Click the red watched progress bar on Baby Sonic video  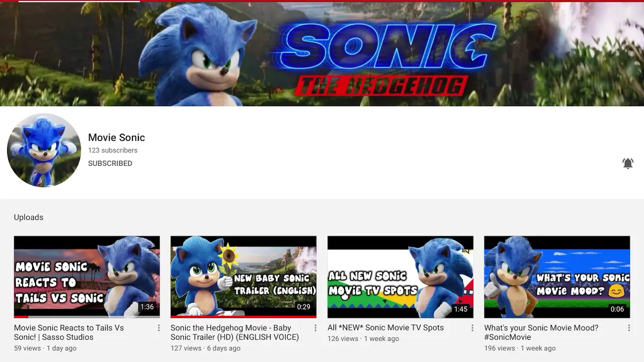point(244,317)
